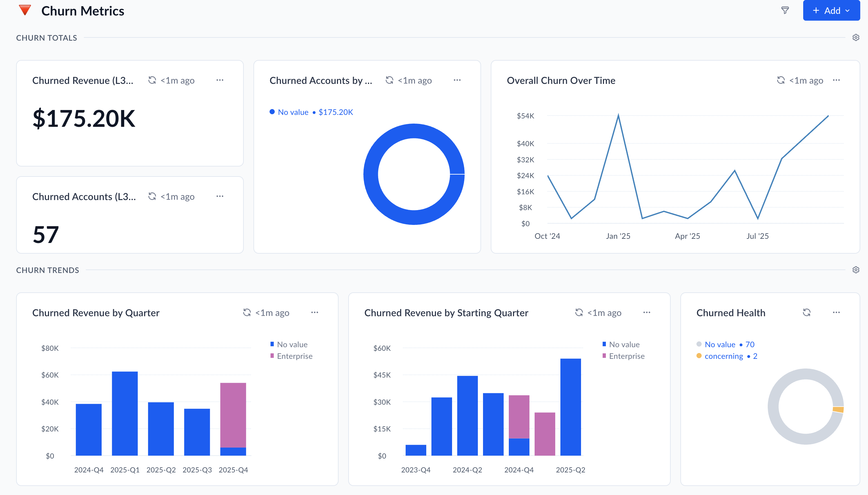Click the blue Churned Accounts donut ring

click(371, 174)
